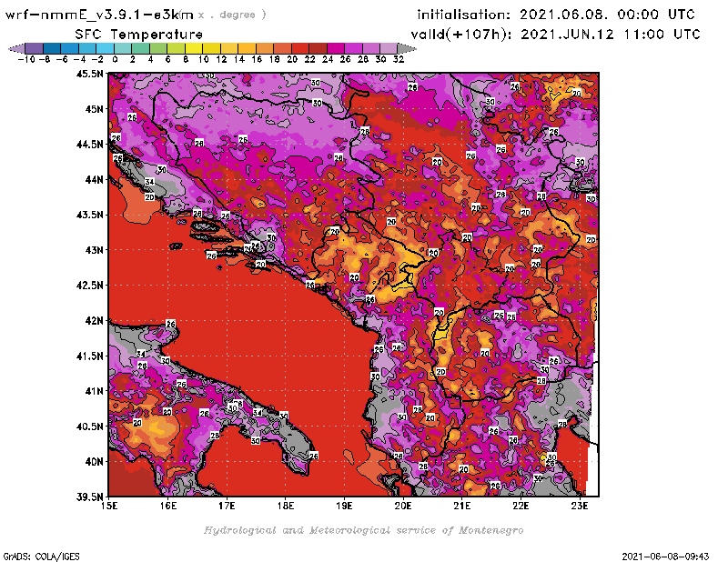Click the 22E longitude axis label
Screen dimensions: 728x562
point(521,506)
